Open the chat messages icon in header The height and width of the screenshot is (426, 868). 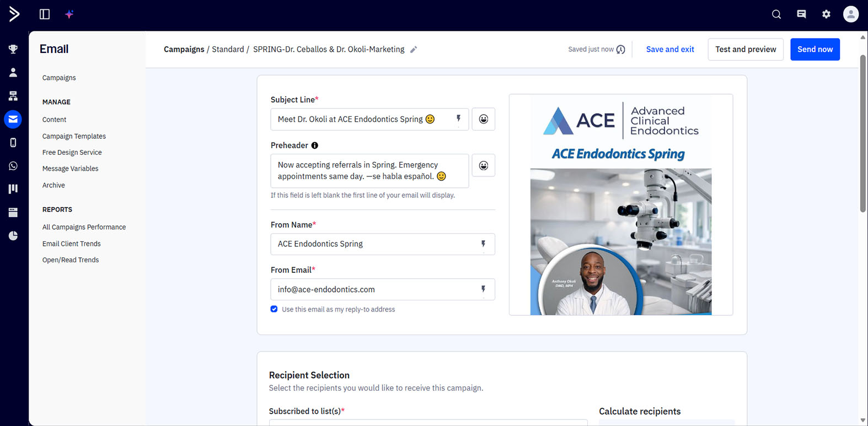(x=801, y=14)
